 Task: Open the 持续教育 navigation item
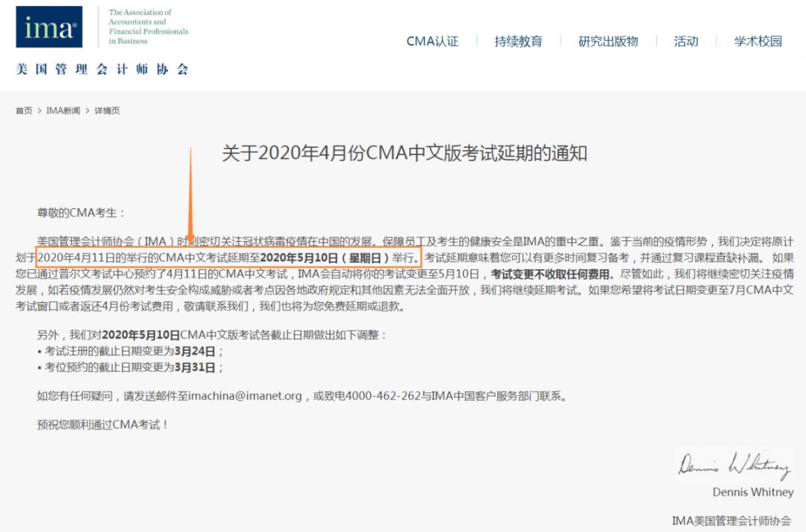pyautogui.click(x=518, y=42)
